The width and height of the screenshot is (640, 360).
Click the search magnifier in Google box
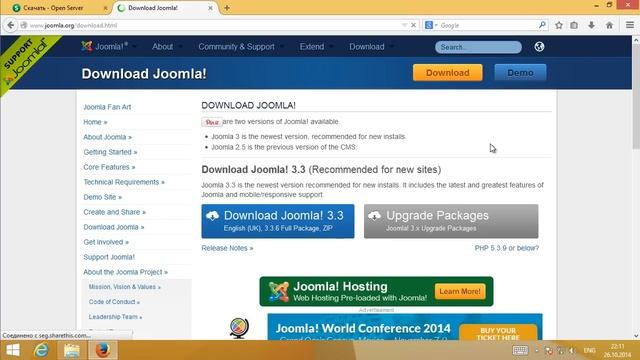tap(542, 25)
